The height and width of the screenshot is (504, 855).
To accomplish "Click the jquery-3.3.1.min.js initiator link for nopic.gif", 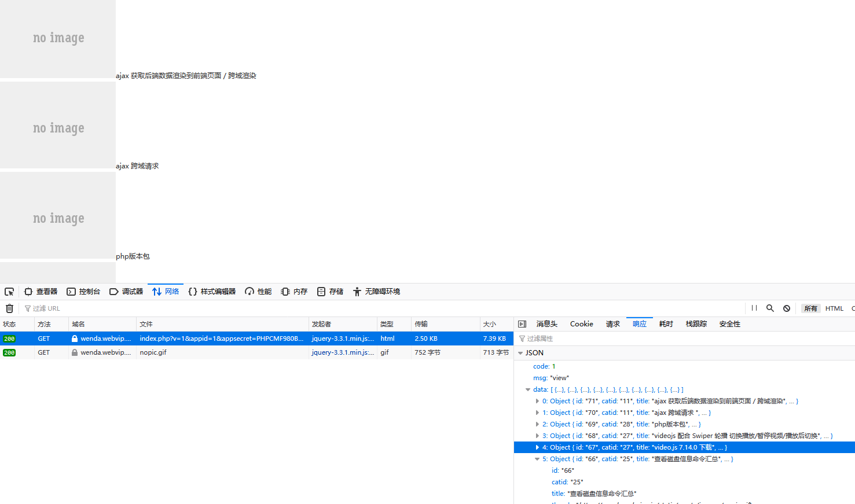I will tap(342, 352).
